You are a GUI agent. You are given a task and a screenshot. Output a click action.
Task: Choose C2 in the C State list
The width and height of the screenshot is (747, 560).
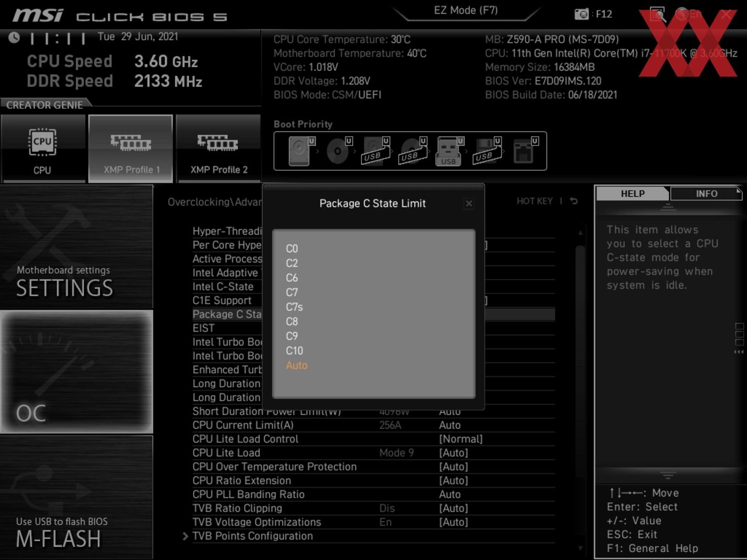tap(292, 264)
